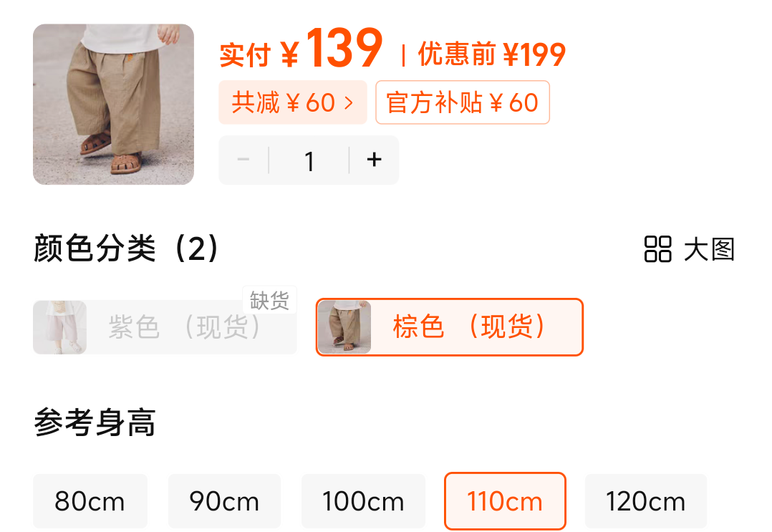772x532 pixels.
Task: Choose the 110cm height size
Action: click(x=505, y=501)
